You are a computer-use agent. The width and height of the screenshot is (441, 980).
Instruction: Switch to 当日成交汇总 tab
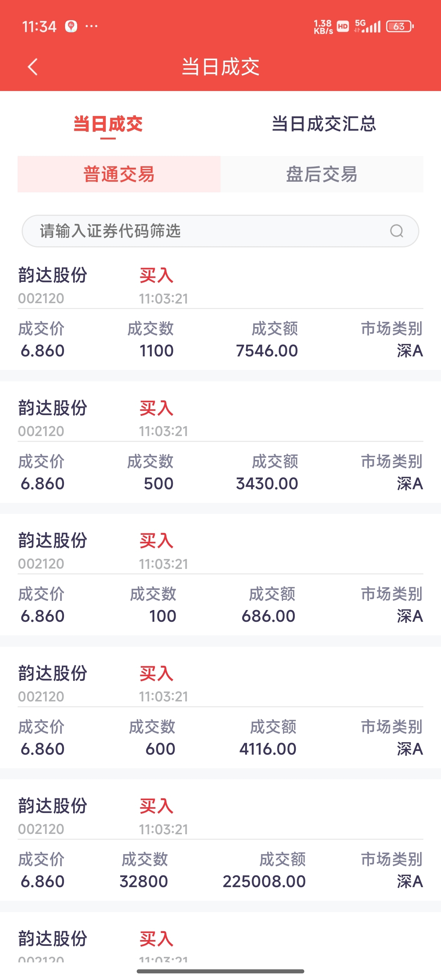[x=323, y=124]
